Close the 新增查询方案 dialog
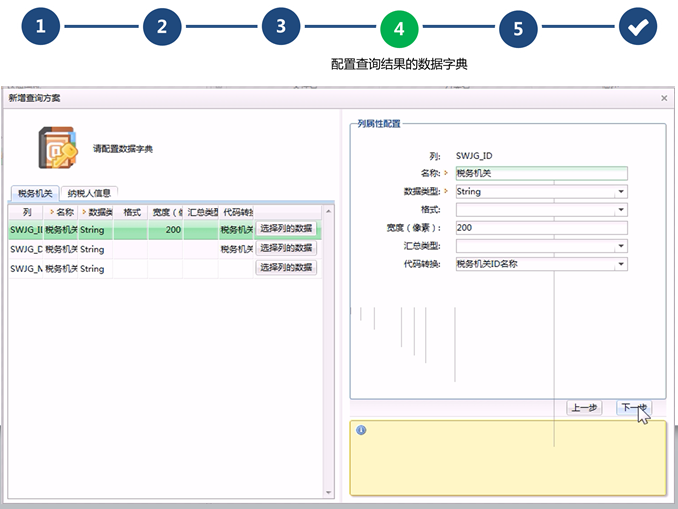678x509 pixels. tap(664, 98)
